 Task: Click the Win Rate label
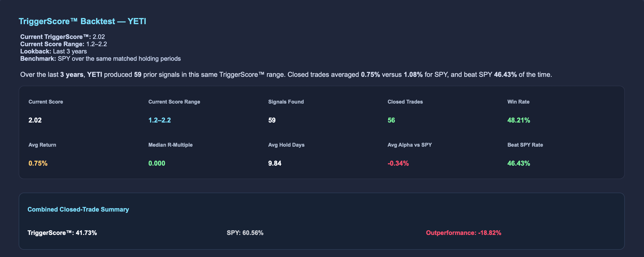pyautogui.click(x=518, y=102)
